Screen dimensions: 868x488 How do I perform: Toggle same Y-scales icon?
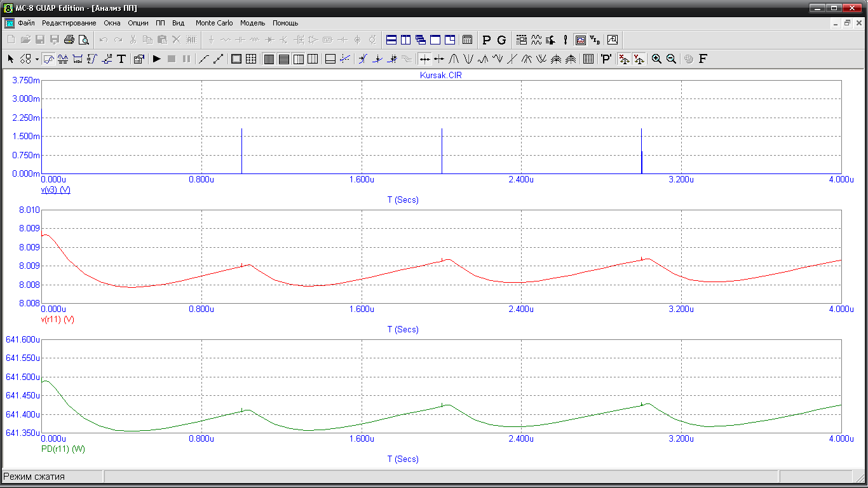point(639,58)
